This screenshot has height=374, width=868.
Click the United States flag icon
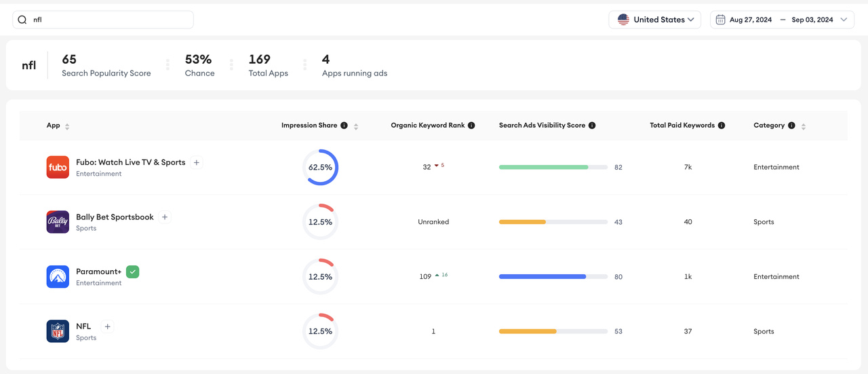point(623,20)
